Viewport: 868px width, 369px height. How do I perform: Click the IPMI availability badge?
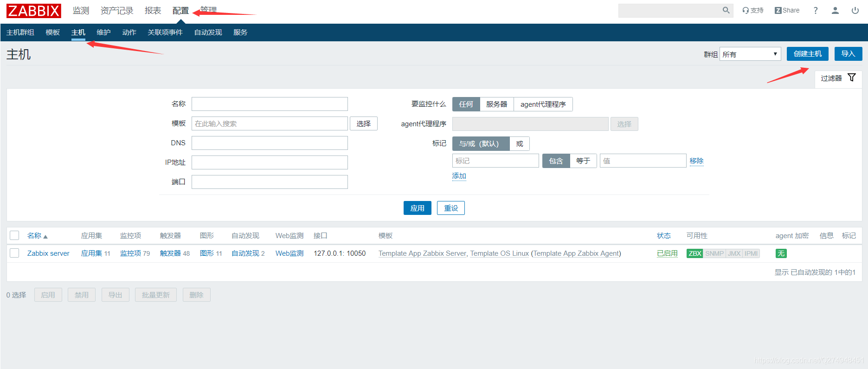[751, 253]
